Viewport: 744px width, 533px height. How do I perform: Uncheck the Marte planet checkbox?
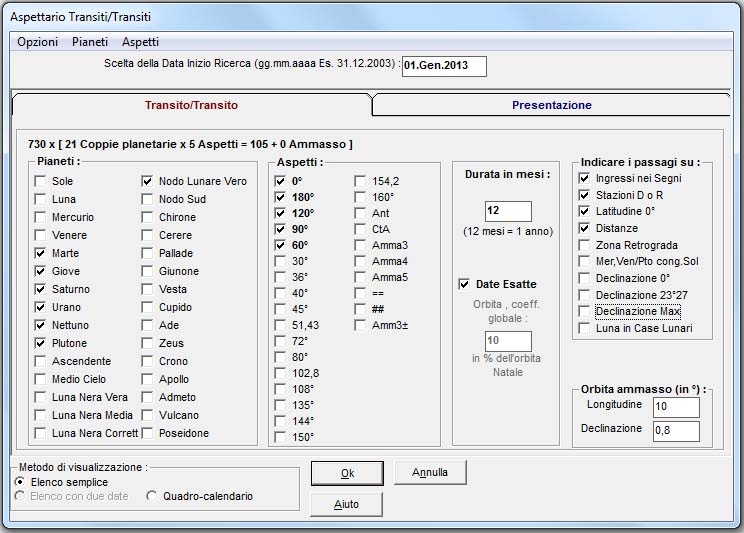point(40,253)
